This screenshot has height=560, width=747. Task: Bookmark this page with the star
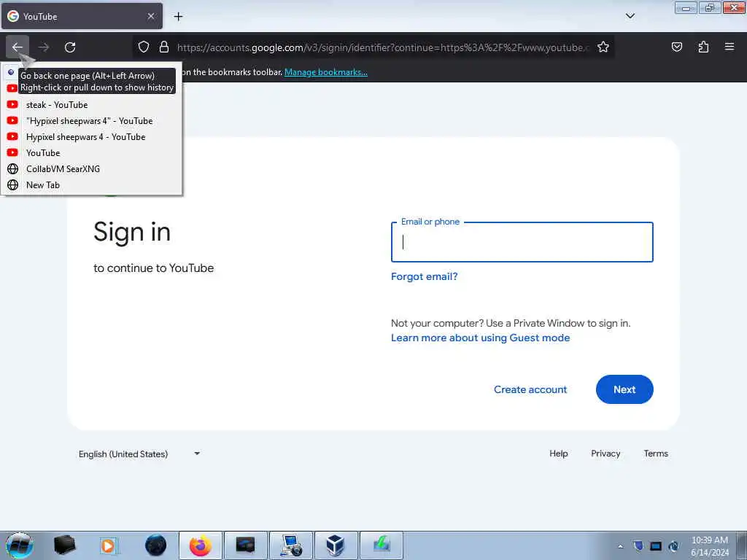(x=603, y=47)
